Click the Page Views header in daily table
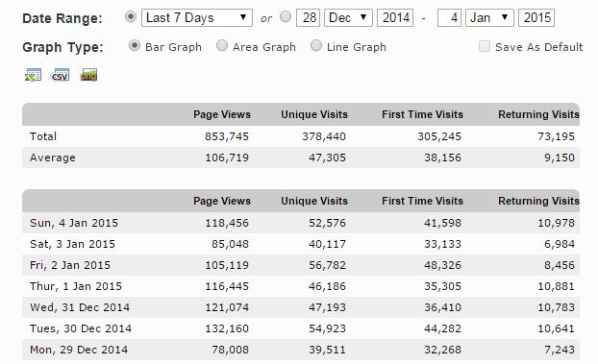The width and height of the screenshot is (598, 364). [x=222, y=201]
